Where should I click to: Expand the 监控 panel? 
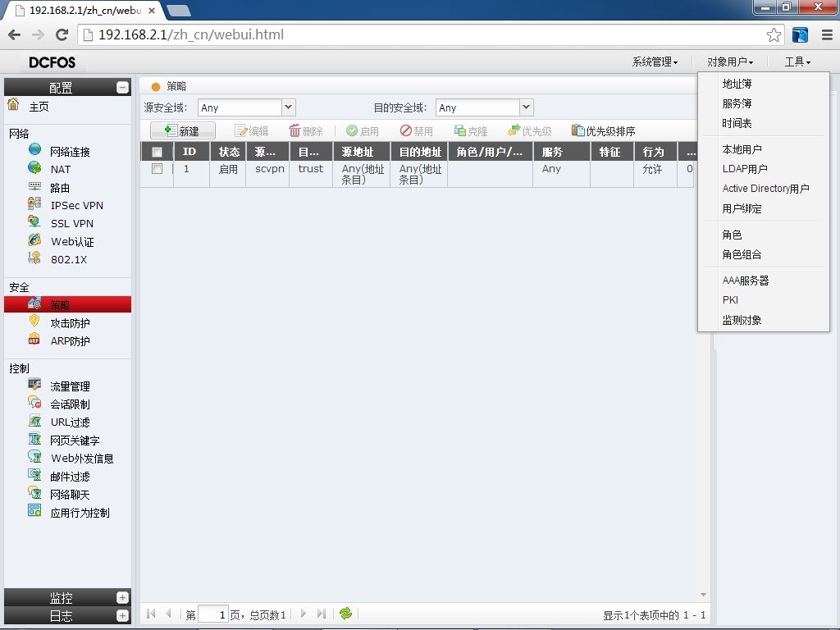pyautogui.click(x=122, y=597)
